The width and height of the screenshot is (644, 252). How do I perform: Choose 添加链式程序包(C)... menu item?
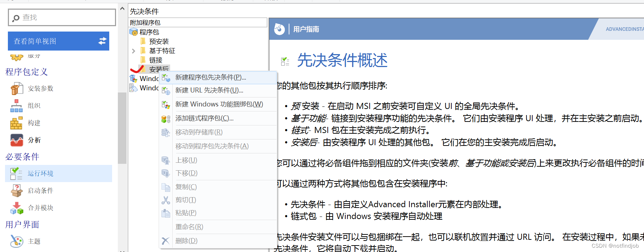point(218,118)
